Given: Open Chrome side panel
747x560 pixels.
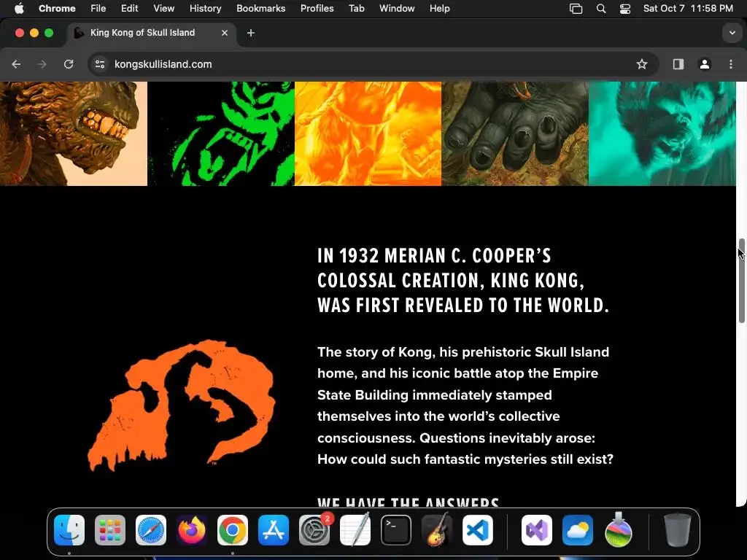Looking at the screenshot, I should (678, 64).
